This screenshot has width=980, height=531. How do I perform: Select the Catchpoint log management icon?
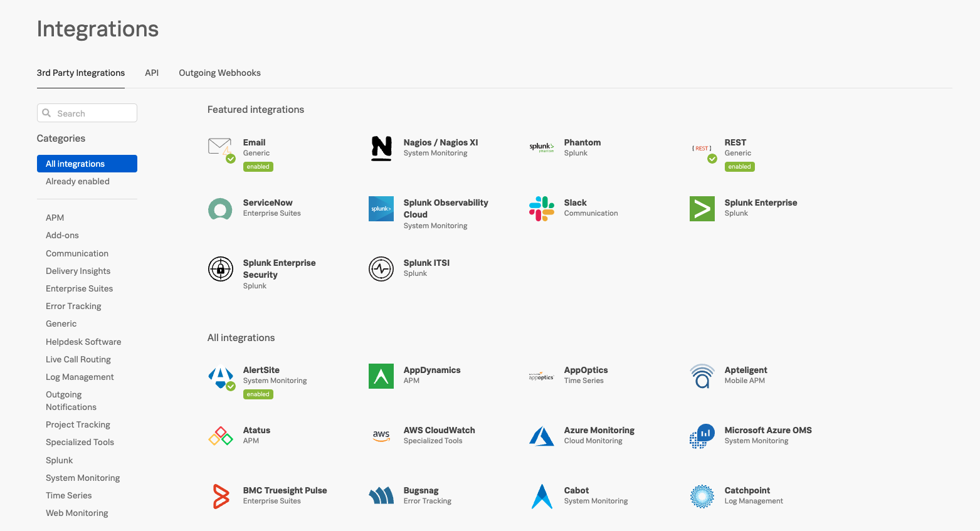[702, 496]
